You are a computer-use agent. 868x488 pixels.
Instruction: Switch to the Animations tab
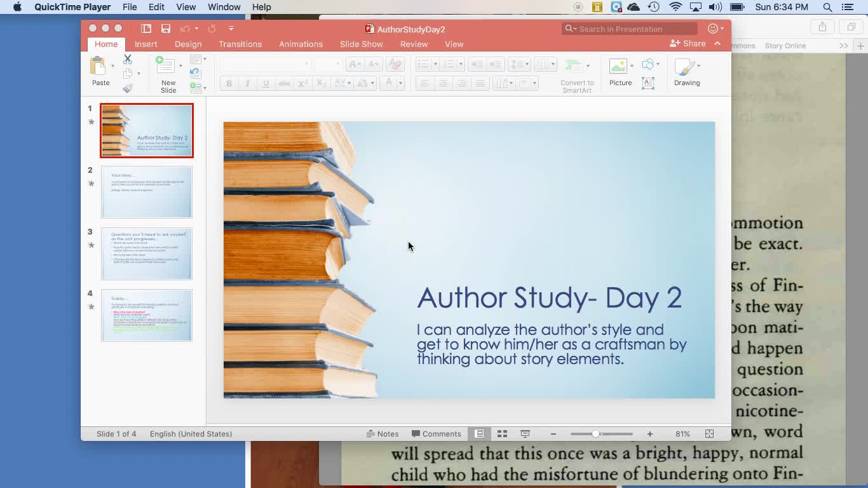click(x=301, y=44)
